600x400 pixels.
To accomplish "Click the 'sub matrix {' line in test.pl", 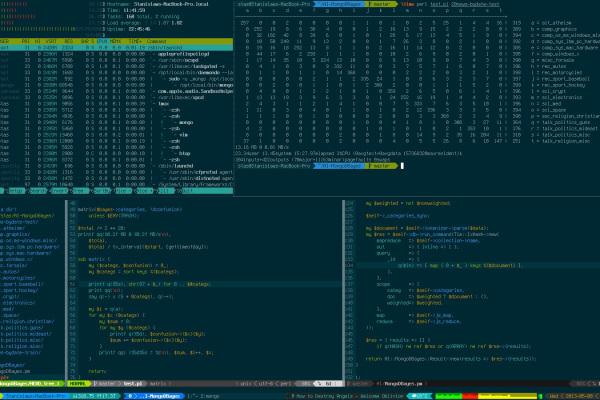I will point(94,259).
